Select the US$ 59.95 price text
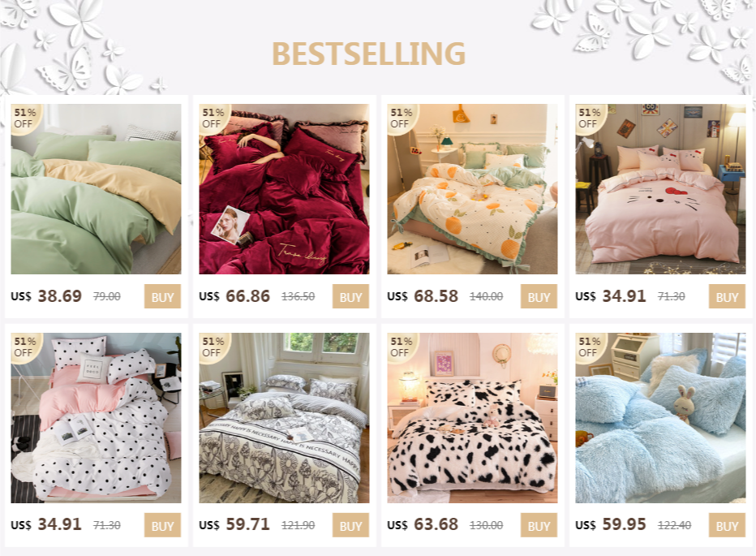 pyautogui.click(x=610, y=524)
